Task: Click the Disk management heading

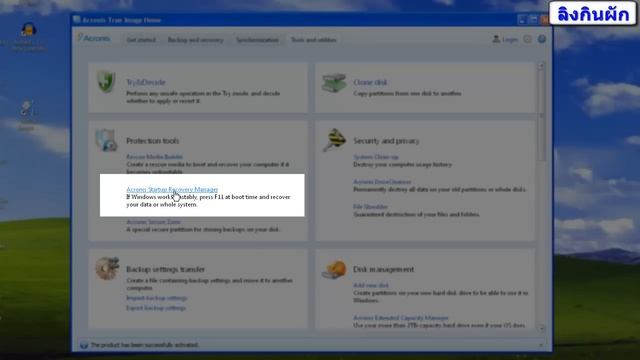Action: click(383, 269)
